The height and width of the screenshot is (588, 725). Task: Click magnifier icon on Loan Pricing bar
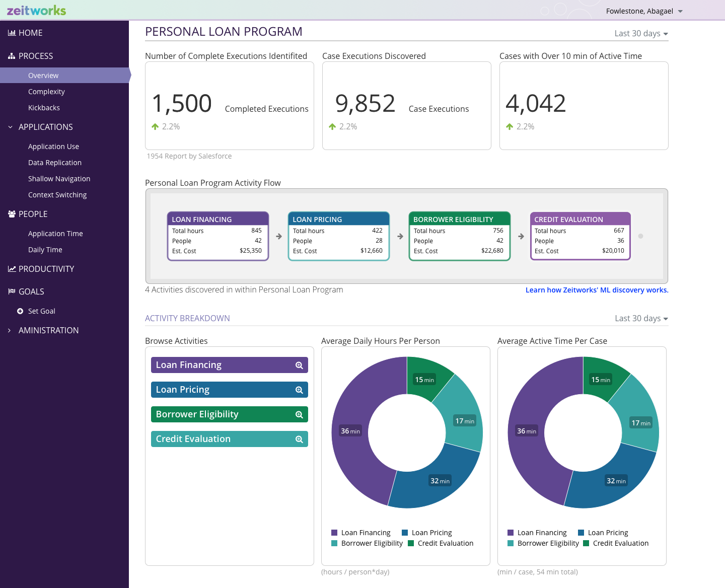pos(299,390)
